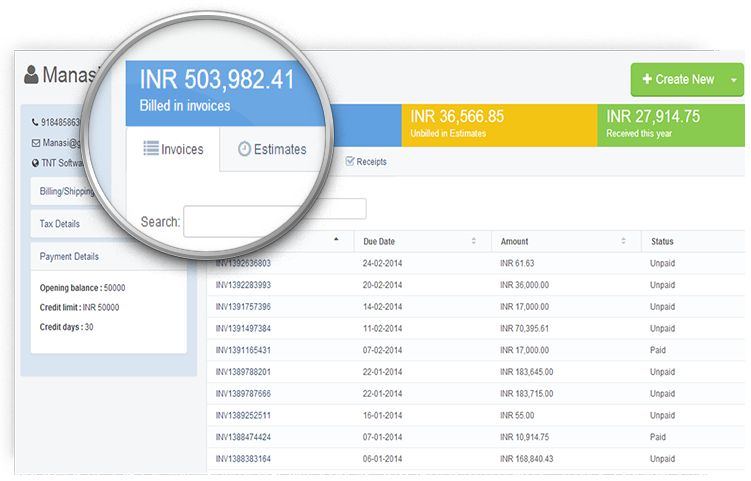Open the Receipts tab
The width and height of the screenshot is (751, 481).
click(366, 162)
